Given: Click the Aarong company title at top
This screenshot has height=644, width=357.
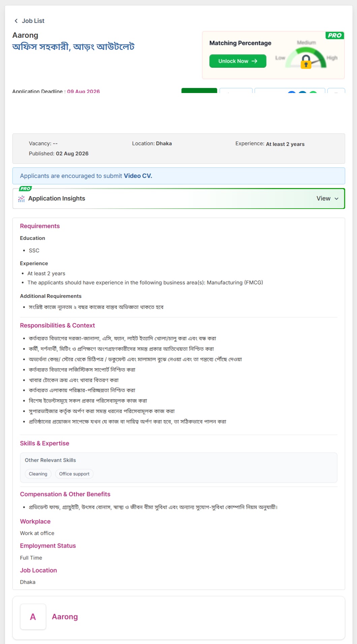Looking at the screenshot, I should point(25,35).
